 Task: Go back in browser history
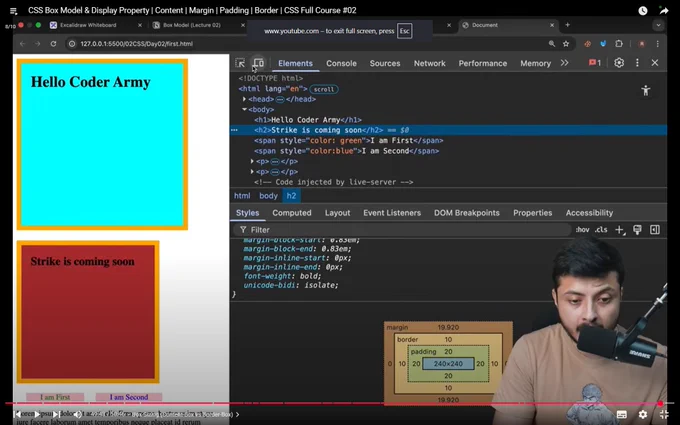(23, 44)
